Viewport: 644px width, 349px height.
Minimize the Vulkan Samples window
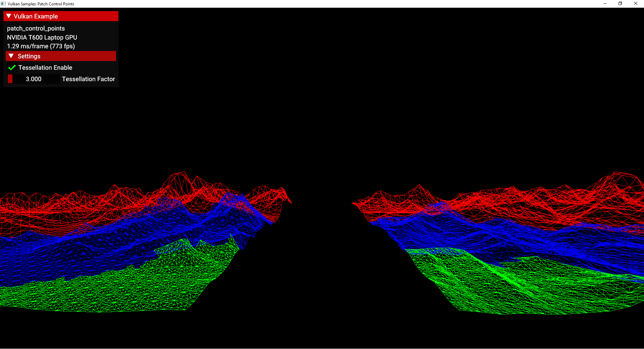click(605, 4)
